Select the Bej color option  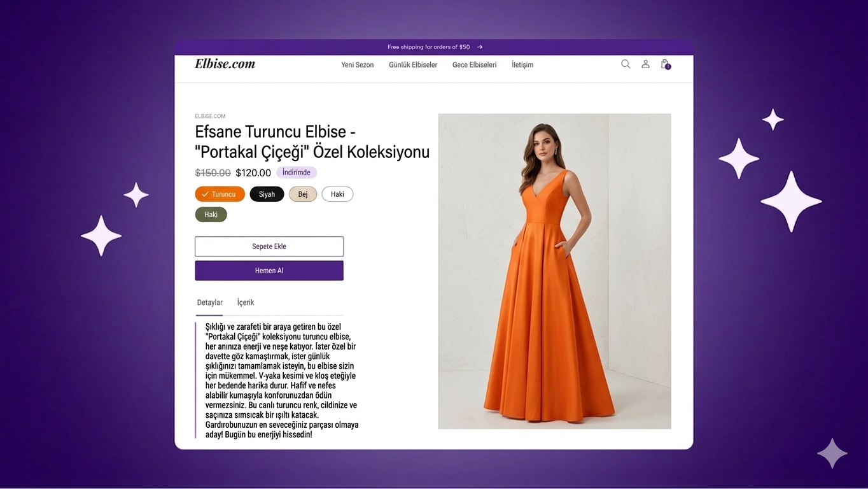point(303,194)
